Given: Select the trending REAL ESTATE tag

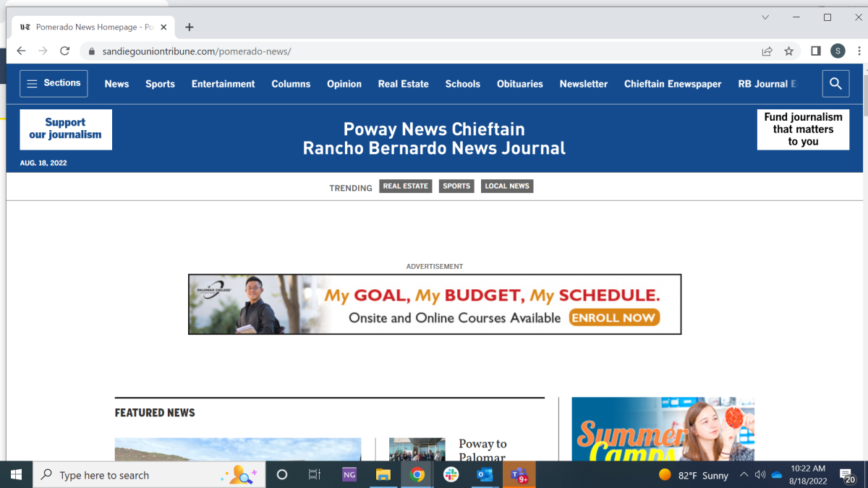Looking at the screenshot, I should (406, 187).
